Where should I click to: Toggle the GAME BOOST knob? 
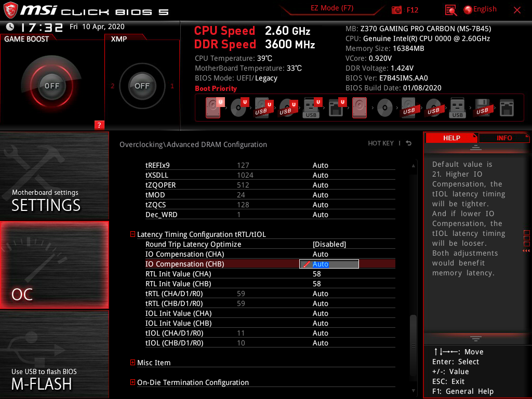point(51,86)
